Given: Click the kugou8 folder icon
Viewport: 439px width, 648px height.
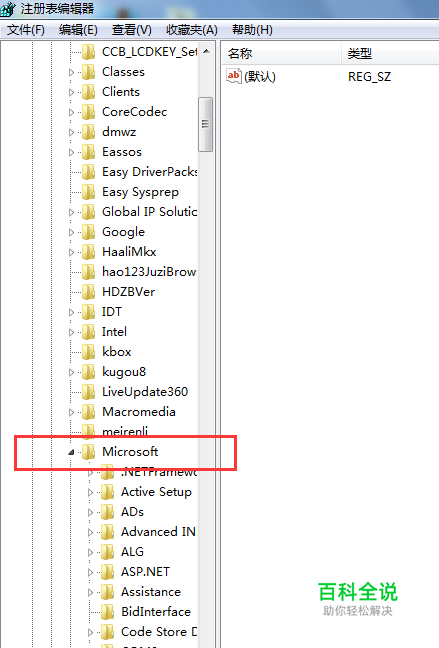Looking at the screenshot, I should (88, 372).
